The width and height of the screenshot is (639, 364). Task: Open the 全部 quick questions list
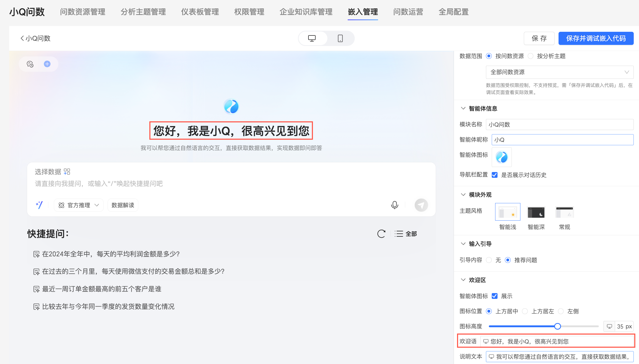(406, 234)
